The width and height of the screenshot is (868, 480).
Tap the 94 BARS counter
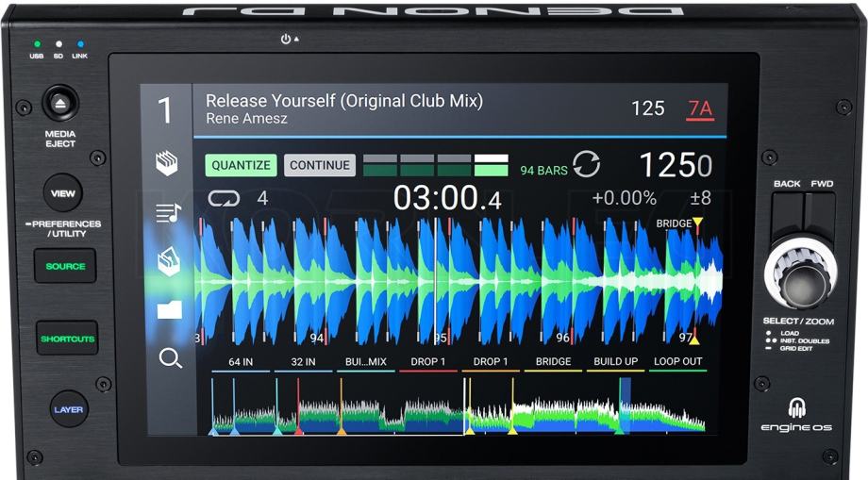click(543, 171)
